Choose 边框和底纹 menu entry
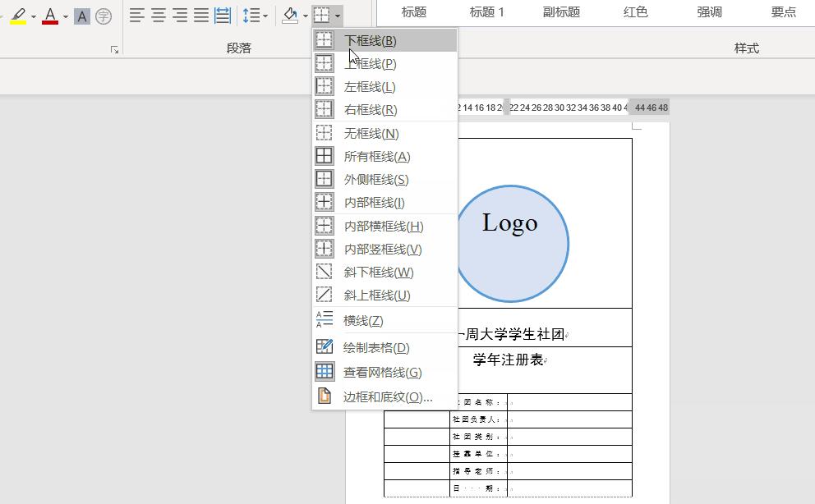 [386, 396]
